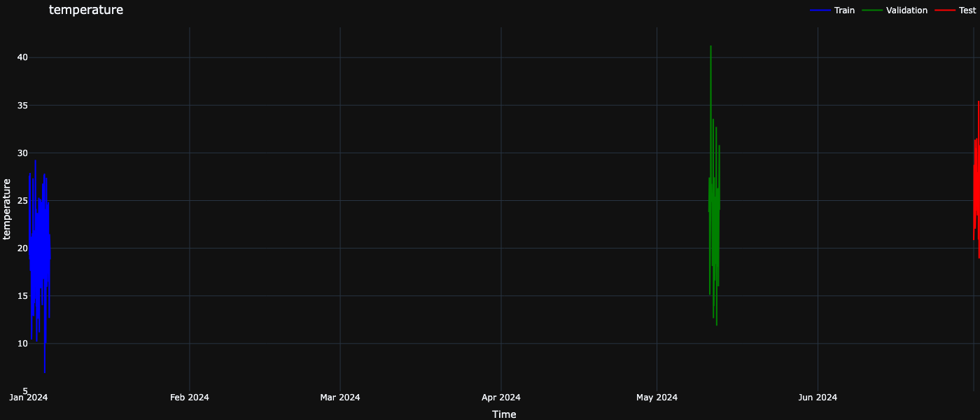The width and height of the screenshot is (980, 420).
Task: Click the '25' y-axis tick label
Action: 22,200
